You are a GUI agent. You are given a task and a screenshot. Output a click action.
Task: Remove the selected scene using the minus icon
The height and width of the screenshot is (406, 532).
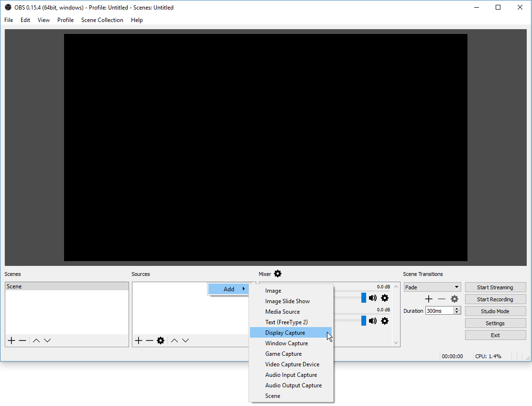pyautogui.click(x=22, y=340)
